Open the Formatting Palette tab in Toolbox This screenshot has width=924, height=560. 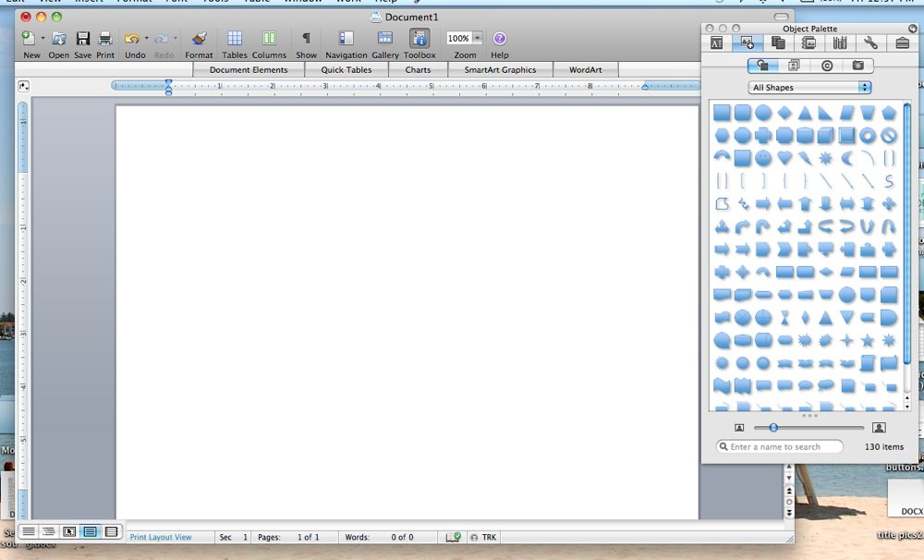(x=715, y=43)
